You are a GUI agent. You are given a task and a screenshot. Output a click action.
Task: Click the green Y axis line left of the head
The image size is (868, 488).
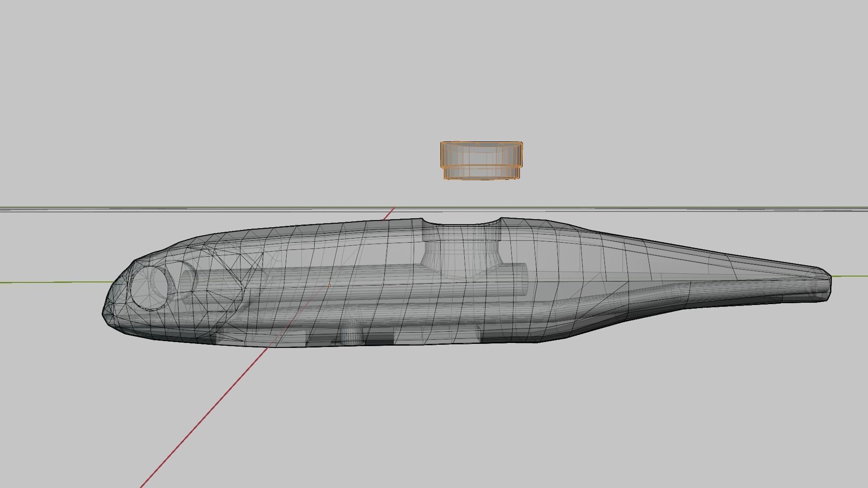coord(54,282)
